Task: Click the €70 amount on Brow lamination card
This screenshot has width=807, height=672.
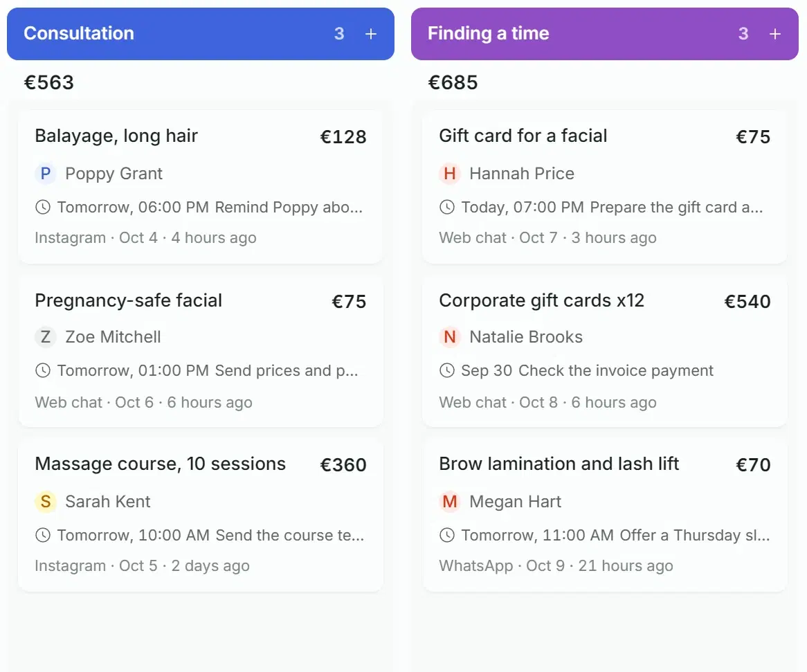Action: pos(753,465)
